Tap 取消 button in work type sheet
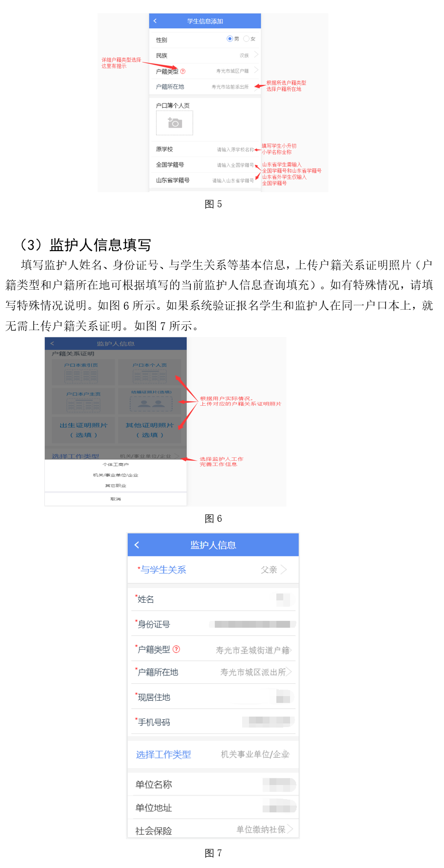 116,499
